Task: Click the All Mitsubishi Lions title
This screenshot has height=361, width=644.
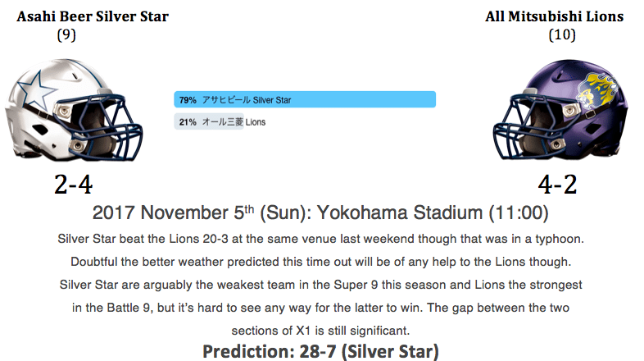Action: click(x=554, y=16)
